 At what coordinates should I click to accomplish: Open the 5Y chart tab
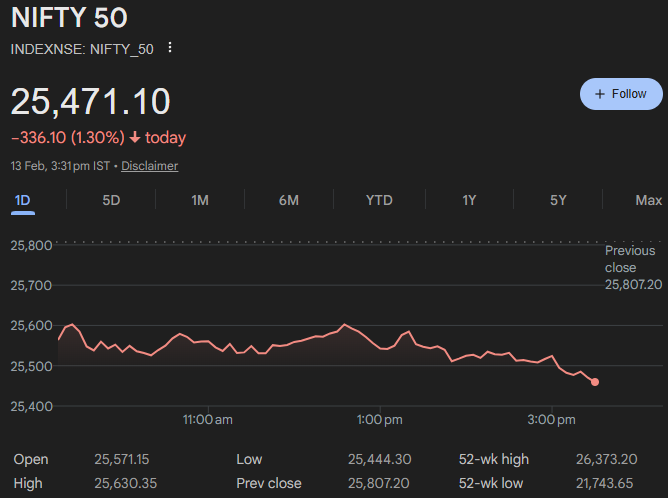pos(558,200)
